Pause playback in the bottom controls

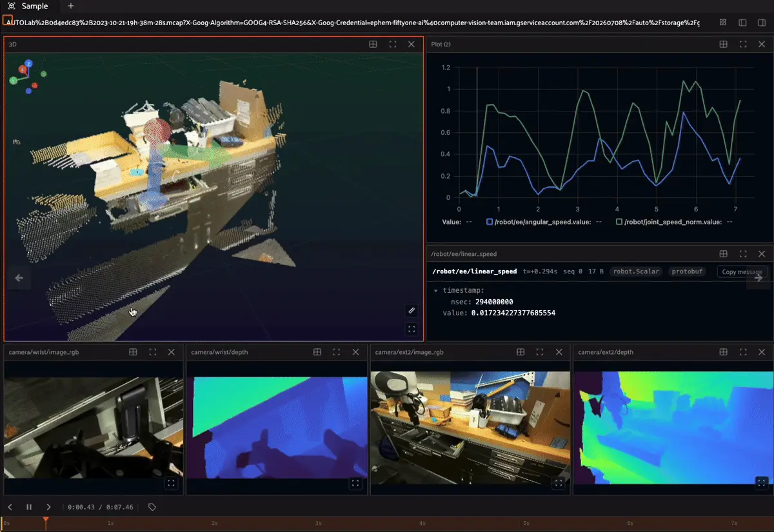point(29,507)
